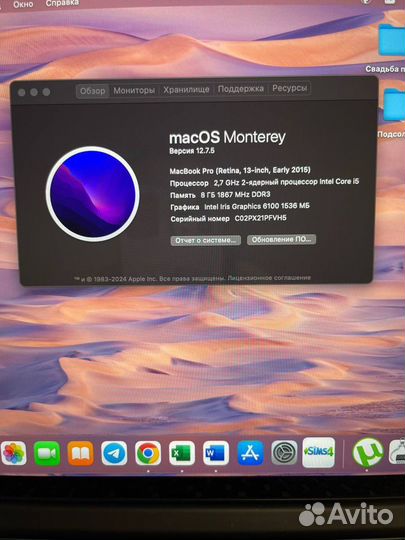
Task: Open the Поддержка tab
Action: [x=241, y=89]
